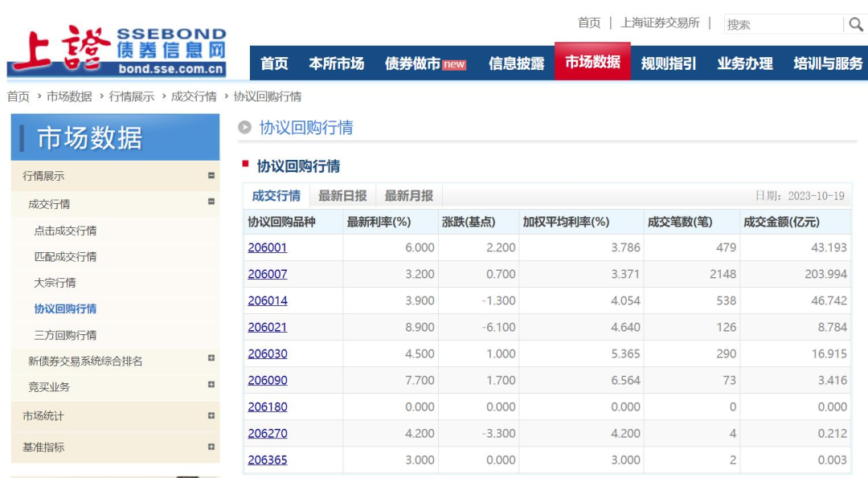
Task: Open the 上海证券交易所 link
Action: [660, 22]
